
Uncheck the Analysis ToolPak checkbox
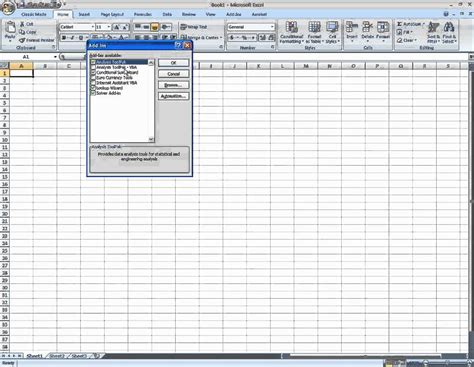point(93,62)
